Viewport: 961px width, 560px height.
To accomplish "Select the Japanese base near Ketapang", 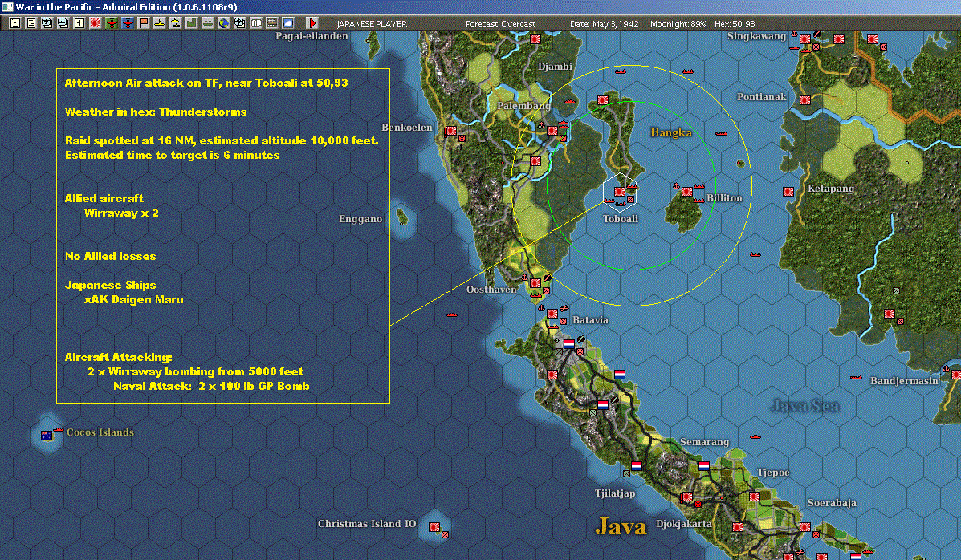I will (788, 192).
